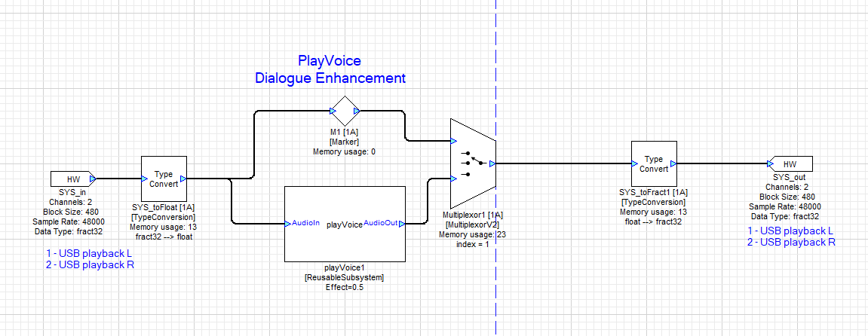Click the input pin of SYS_out

click(x=770, y=163)
